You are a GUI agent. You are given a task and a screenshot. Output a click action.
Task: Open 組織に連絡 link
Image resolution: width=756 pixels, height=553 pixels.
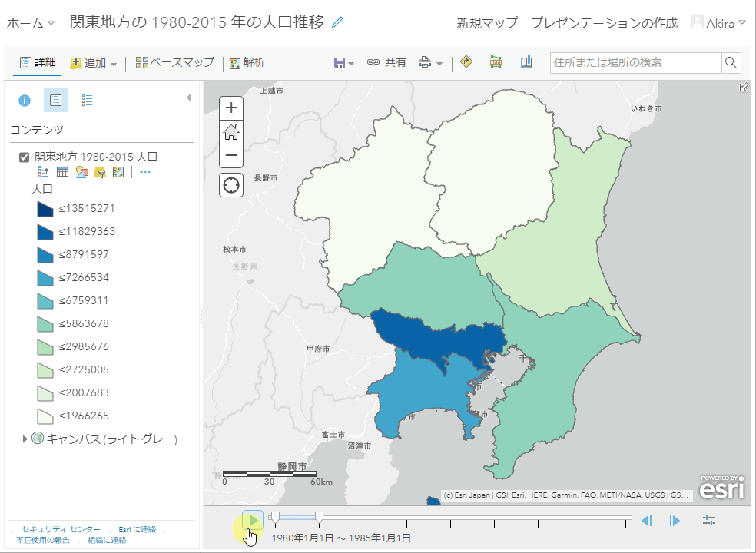click(x=107, y=540)
